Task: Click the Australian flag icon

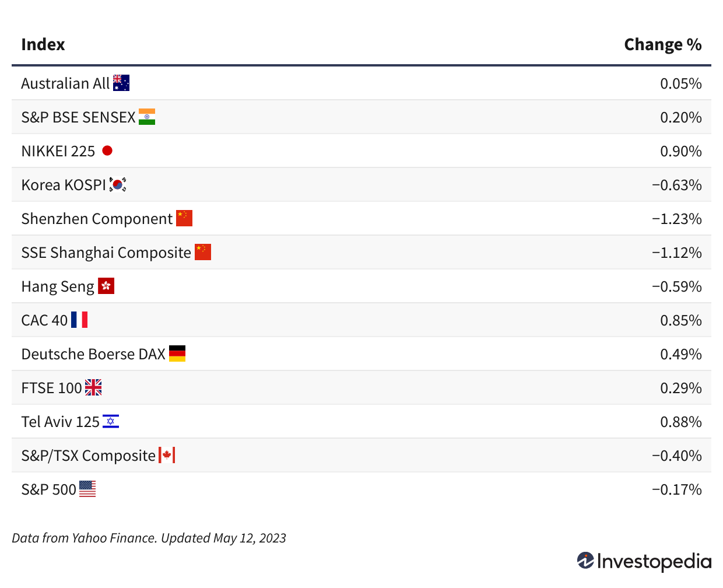Action: (x=121, y=83)
